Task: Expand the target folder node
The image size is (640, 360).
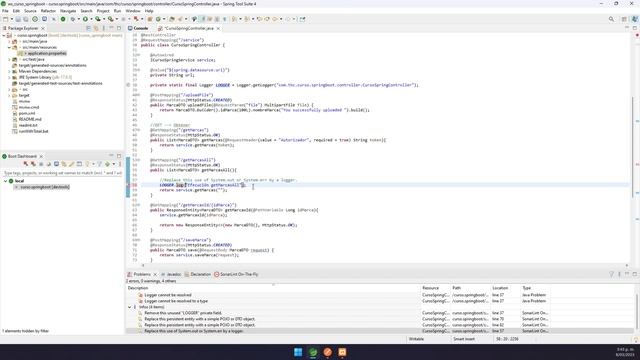Action: pos(9,96)
